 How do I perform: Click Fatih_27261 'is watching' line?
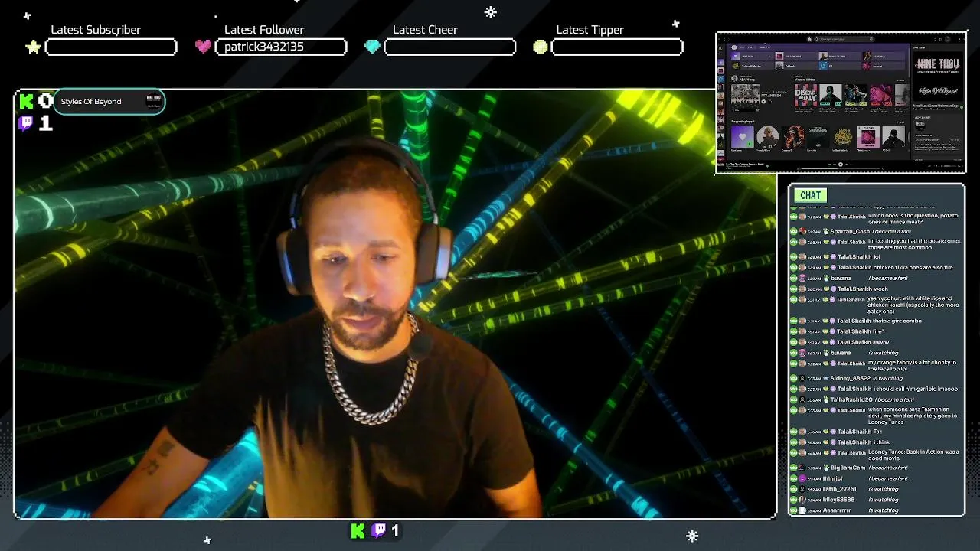tap(875, 489)
